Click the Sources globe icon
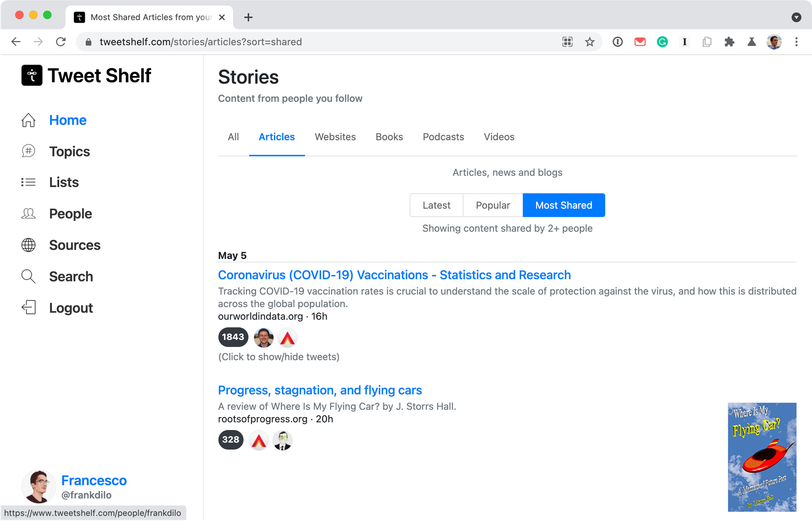The height and width of the screenshot is (521, 812). click(x=28, y=245)
